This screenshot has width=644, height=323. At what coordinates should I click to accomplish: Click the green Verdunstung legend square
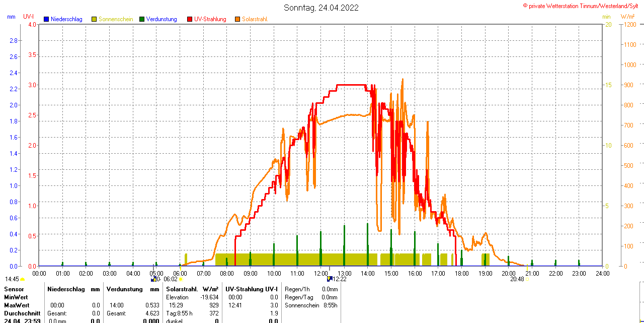142,19
